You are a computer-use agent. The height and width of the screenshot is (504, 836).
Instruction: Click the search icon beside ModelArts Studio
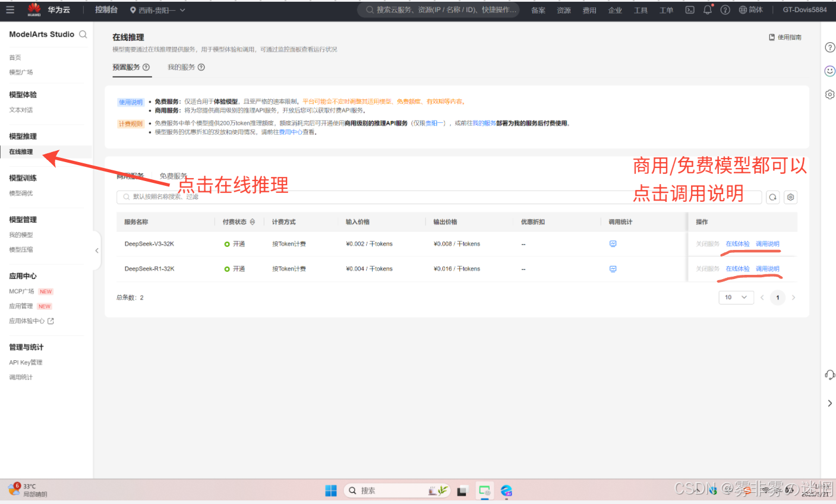tap(83, 34)
